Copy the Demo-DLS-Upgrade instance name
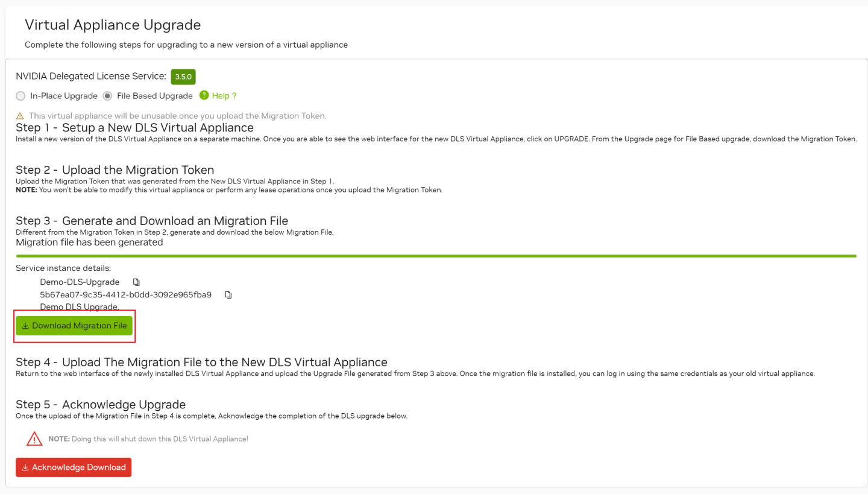 [x=136, y=282]
